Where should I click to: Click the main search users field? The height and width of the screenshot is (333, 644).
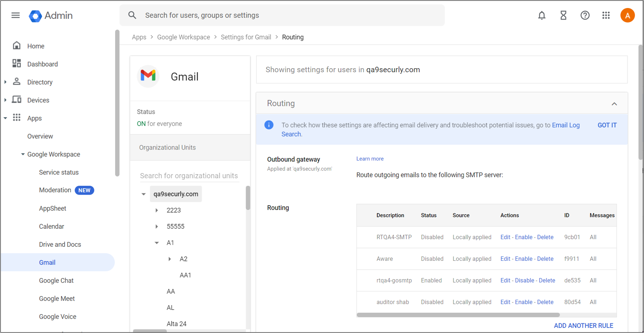[x=282, y=15]
